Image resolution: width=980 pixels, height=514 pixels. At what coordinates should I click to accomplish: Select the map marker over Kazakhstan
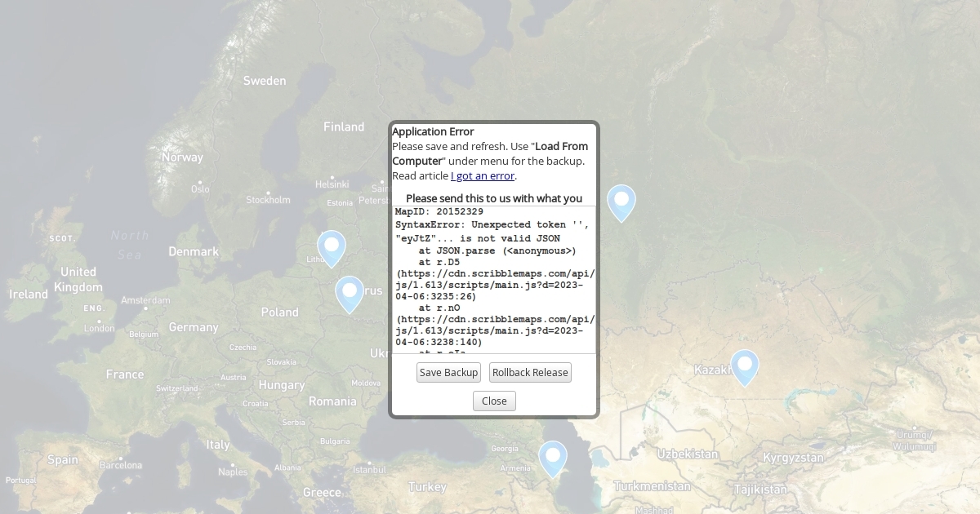744,366
